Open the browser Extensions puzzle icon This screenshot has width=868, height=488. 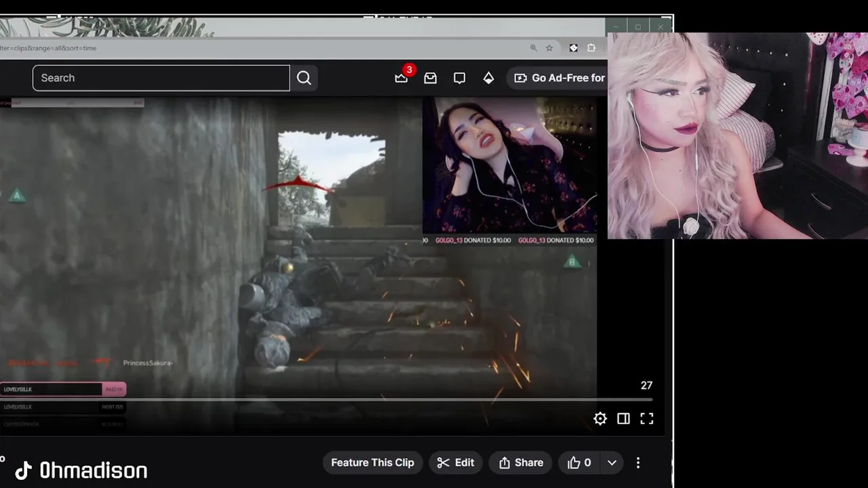click(591, 48)
